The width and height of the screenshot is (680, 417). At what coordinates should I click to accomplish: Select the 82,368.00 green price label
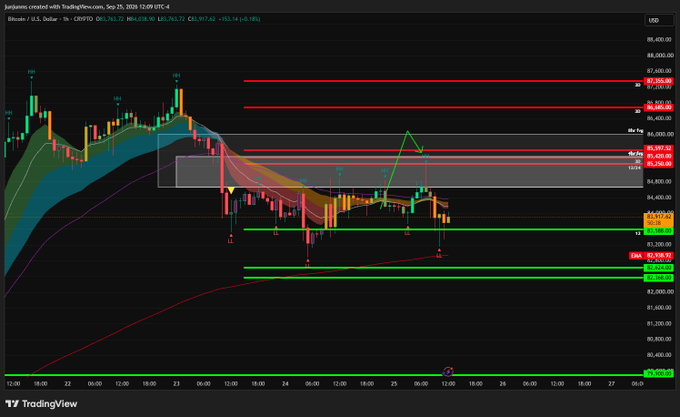tap(659, 277)
